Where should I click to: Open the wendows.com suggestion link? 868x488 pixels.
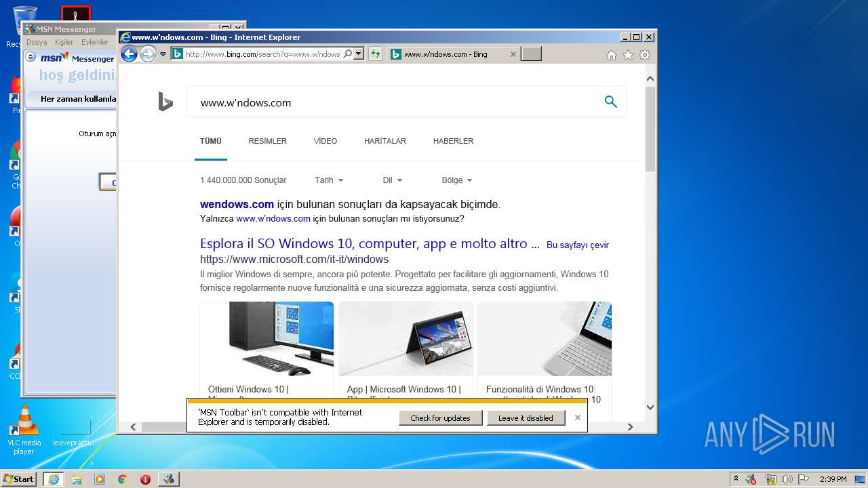[237, 204]
